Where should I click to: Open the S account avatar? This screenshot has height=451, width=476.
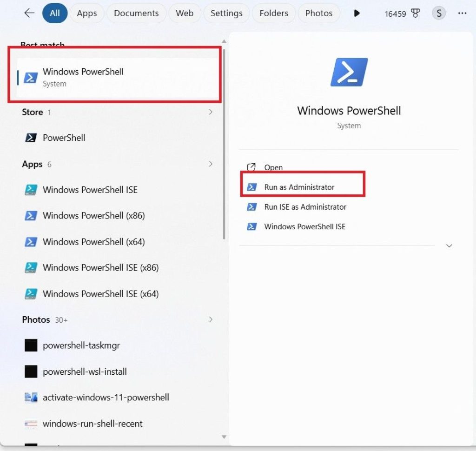pyautogui.click(x=439, y=13)
